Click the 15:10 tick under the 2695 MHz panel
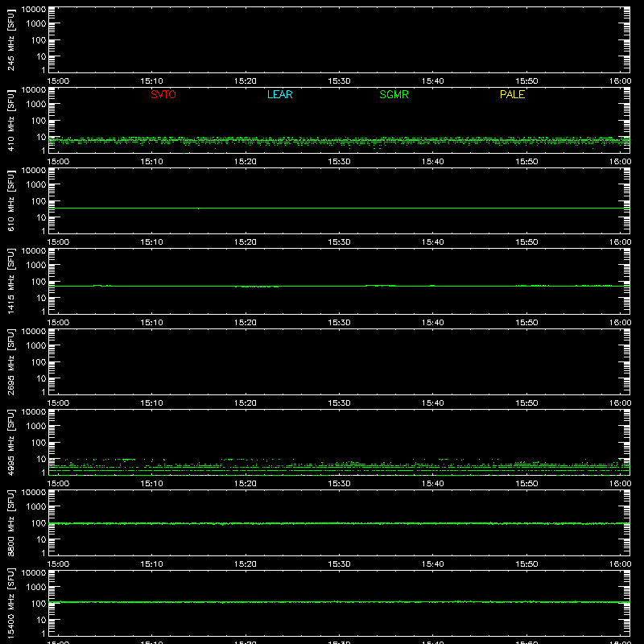This screenshot has height=644, width=644. pyautogui.click(x=152, y=403)
